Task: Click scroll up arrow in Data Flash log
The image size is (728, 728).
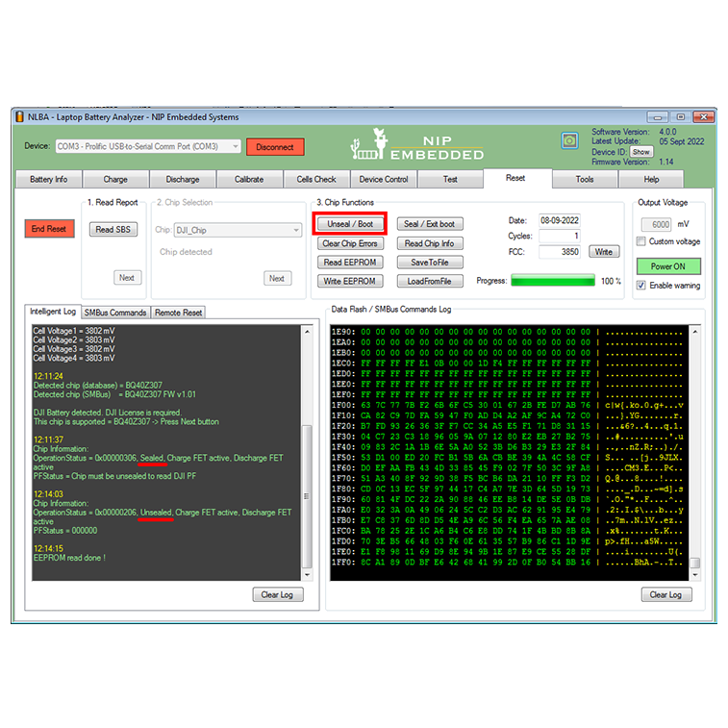Action: (695, 332)
